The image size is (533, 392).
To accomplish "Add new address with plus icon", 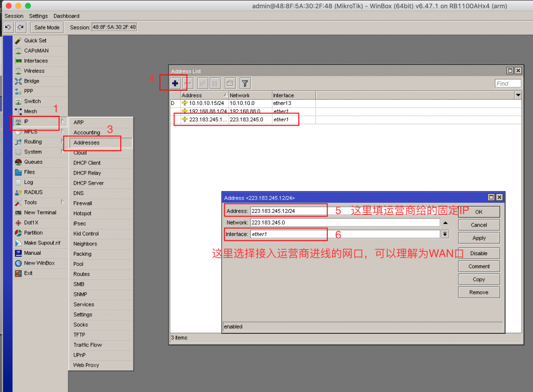I will click(175, 83).
